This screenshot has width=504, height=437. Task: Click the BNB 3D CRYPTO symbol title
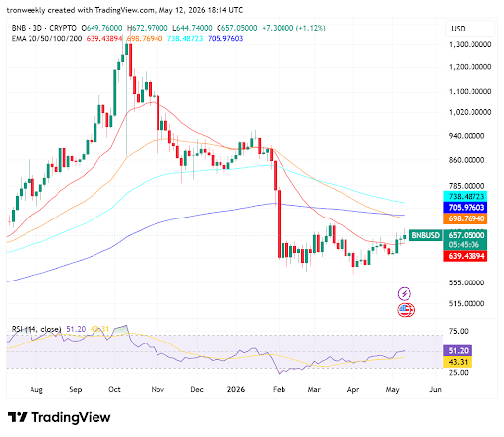pyautogui.click(x=44, y=28)
